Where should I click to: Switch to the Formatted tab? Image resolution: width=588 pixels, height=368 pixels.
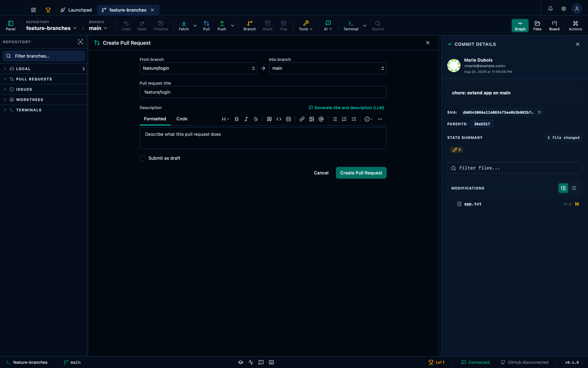pos(155,119)
